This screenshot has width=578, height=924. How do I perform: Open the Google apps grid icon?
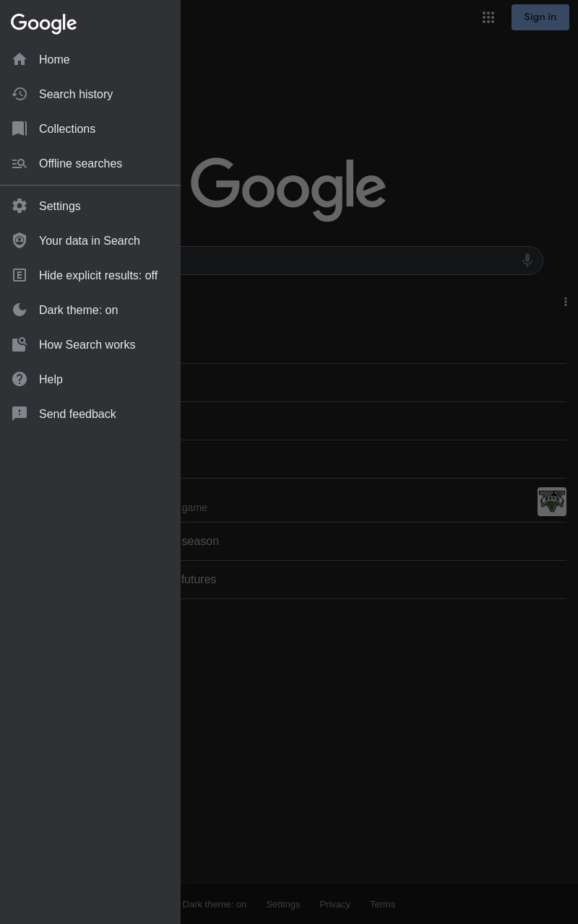[x=488, y=17]
